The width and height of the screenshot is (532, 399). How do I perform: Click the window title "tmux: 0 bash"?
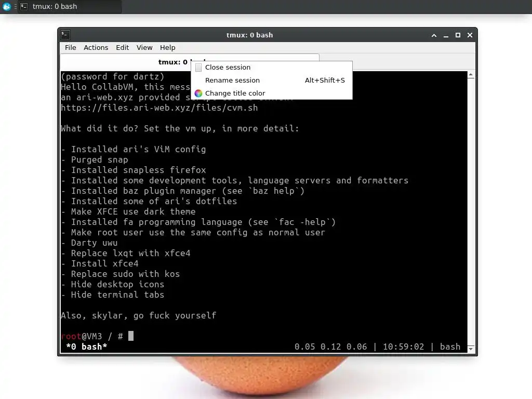250,35
